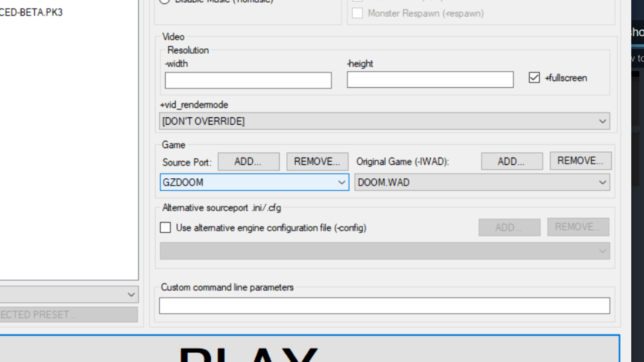Screen dimensions: 644x362
Task: Open the GZDOOM source port dropdown
Action: tap(254, 182)
